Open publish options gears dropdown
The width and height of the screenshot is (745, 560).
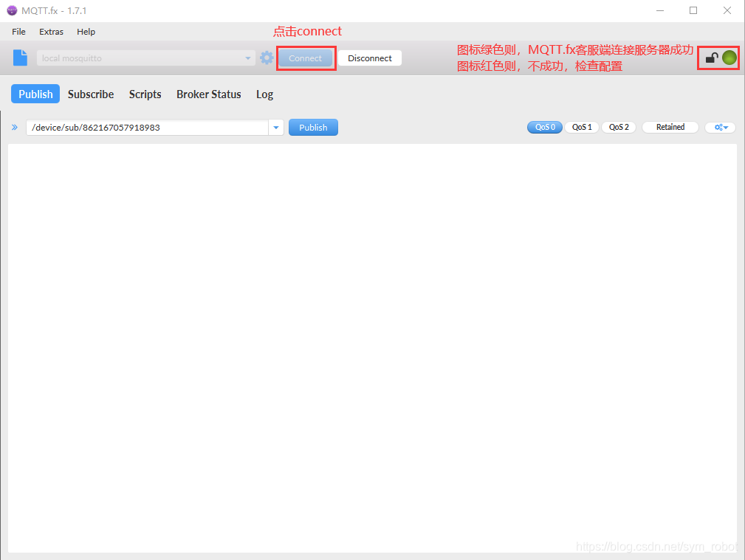click(721, 128)
